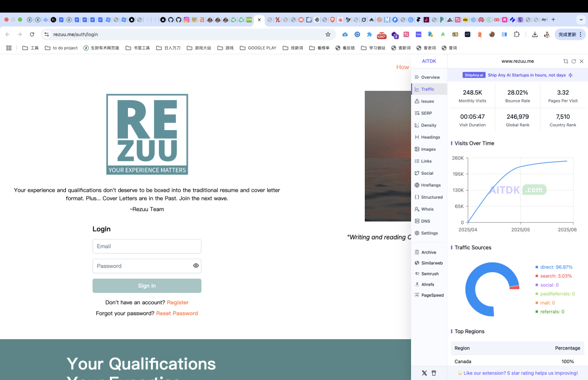Open a new tab with the plus button
This screenshot has width=588, height=380.
pos(553,20)
